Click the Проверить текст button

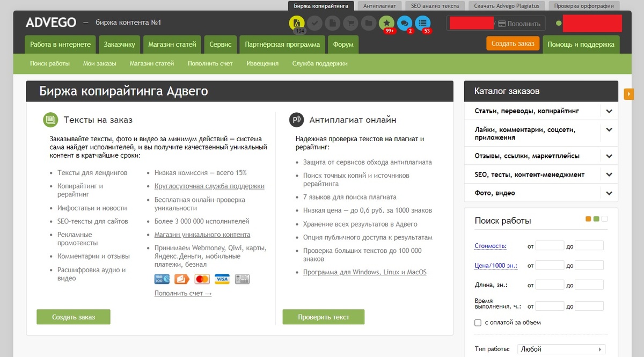324,317
